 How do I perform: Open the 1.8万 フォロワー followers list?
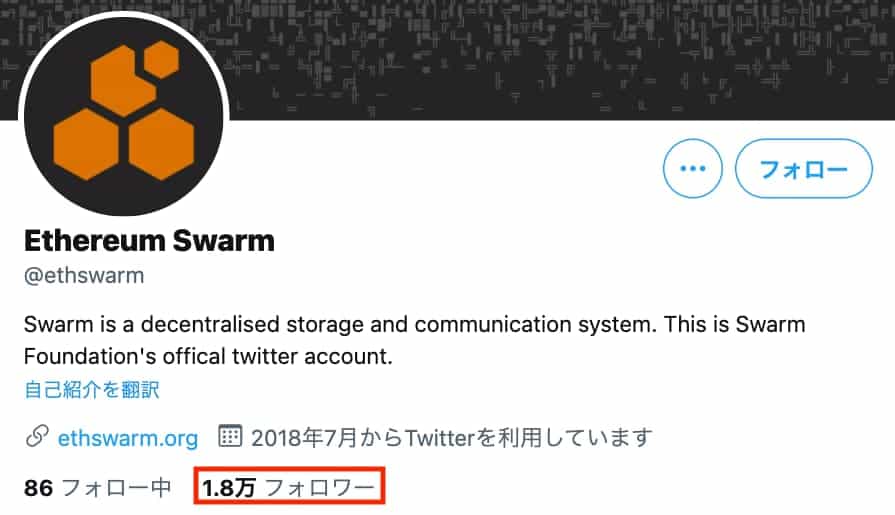point(289,487)
